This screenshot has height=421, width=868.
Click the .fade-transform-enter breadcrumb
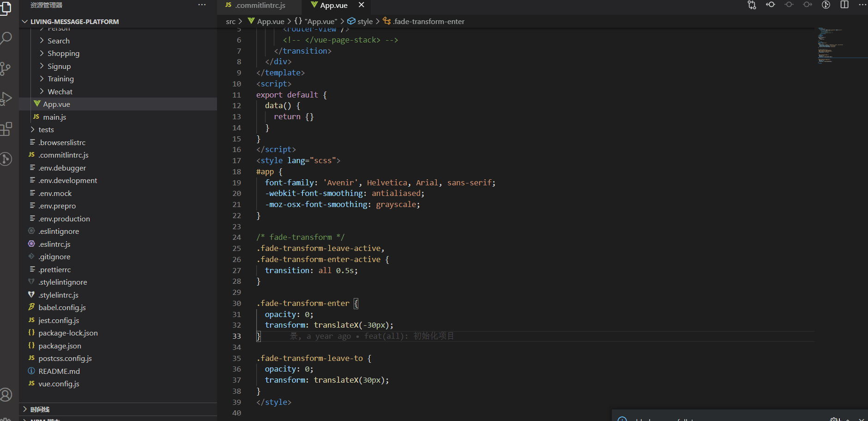pos(424,22)
